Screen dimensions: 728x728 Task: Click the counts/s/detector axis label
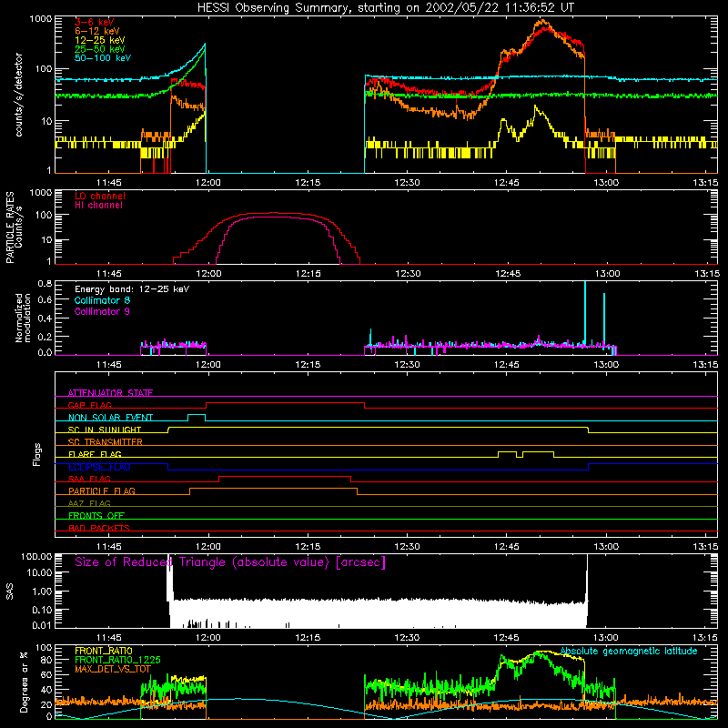tap(18, 95)
